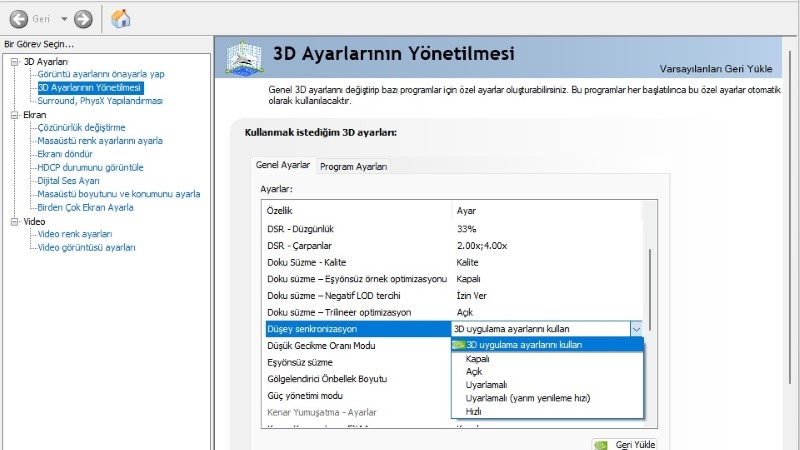Viewport: 800px width, 450px height.
Task: Click settings list vertical scrollbar
Action: point(649,290)
